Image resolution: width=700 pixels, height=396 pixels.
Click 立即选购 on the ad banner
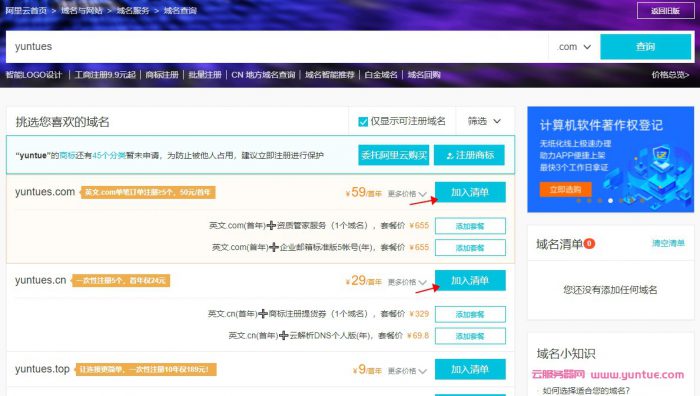[565, 189]
